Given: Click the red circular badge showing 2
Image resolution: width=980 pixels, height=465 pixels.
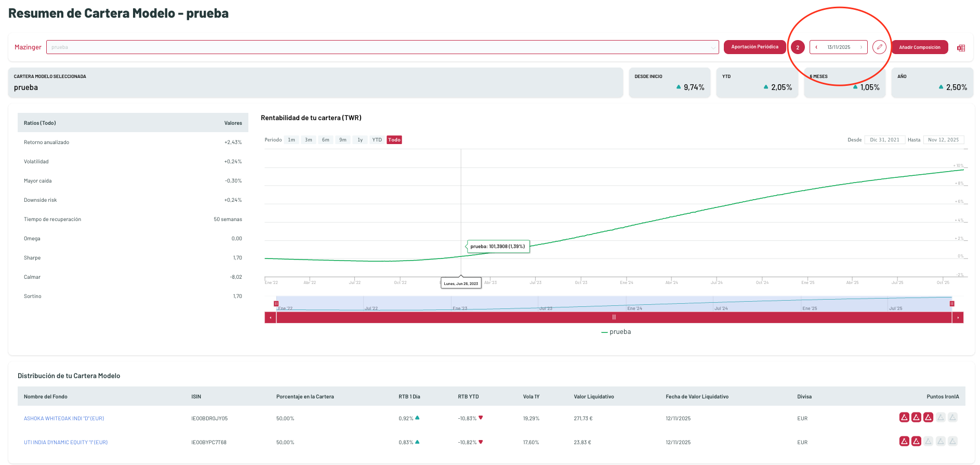Looking at the screenshot, I should tap(798, 47).
